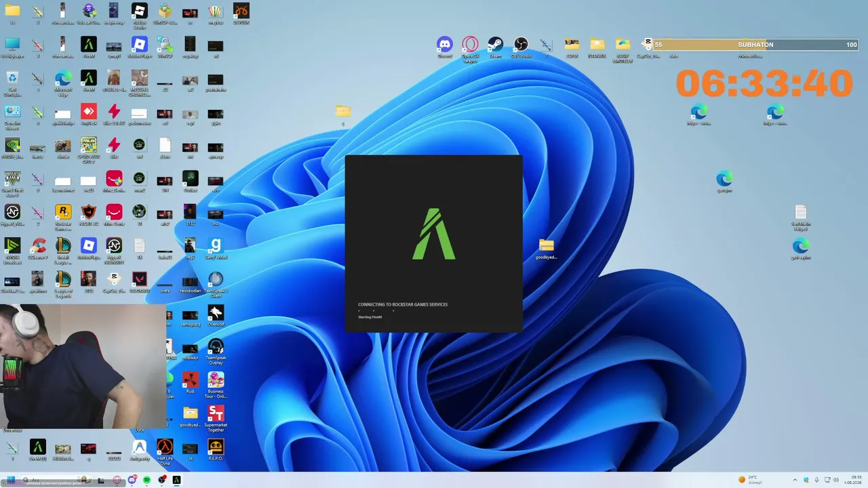
Task: Open the TeamSpeak Overlay shortcut
Action: click(x=216, y=351)
